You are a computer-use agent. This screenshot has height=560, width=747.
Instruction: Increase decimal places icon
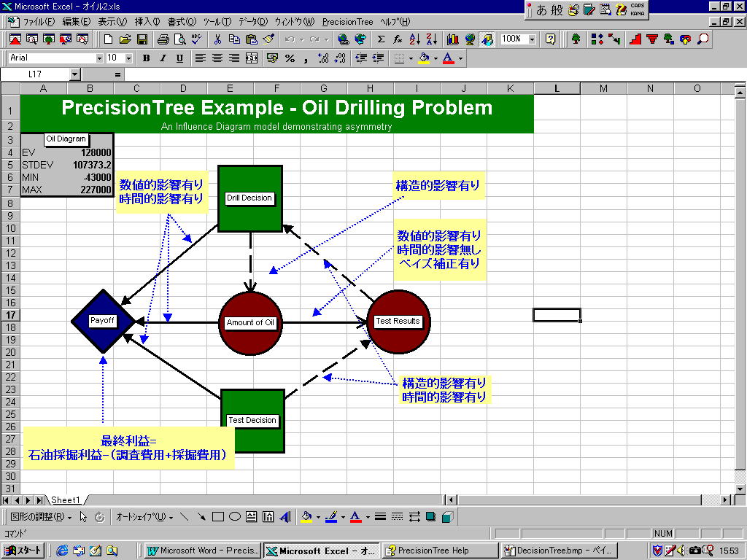323,58
